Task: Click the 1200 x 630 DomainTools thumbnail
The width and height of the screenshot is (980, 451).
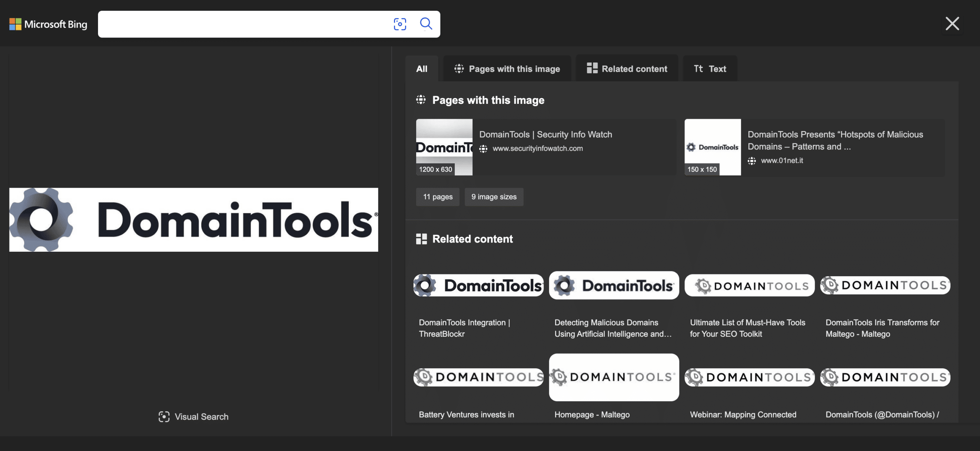Action: click(x=444, y=147)
